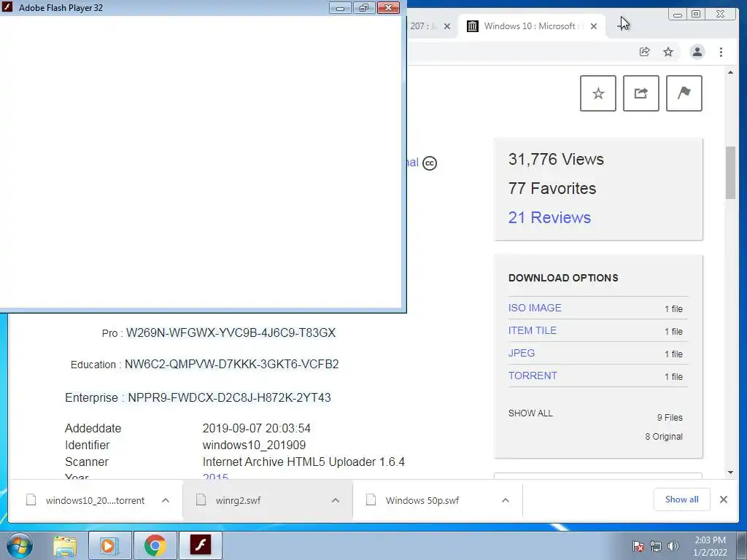The height and width of the screenshot is (560, 747).
Task: Click the Chrome share page icon
Action: click(644, 52)
